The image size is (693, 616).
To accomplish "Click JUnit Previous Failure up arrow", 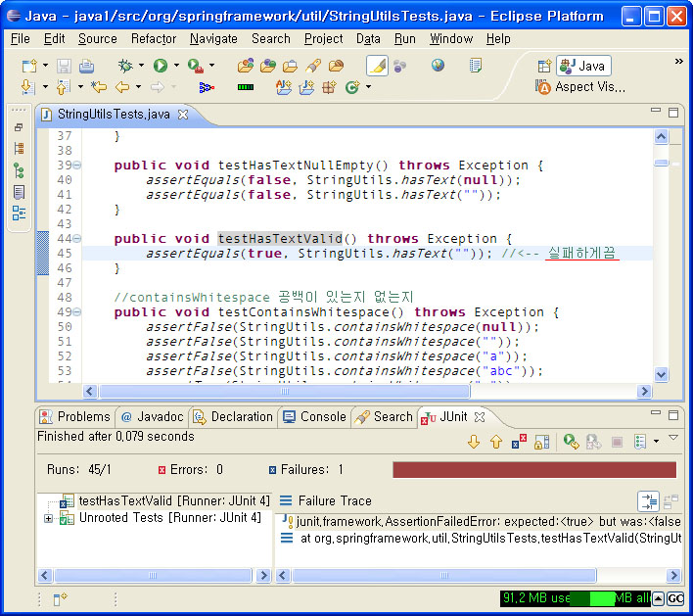I will click(496, 442).
